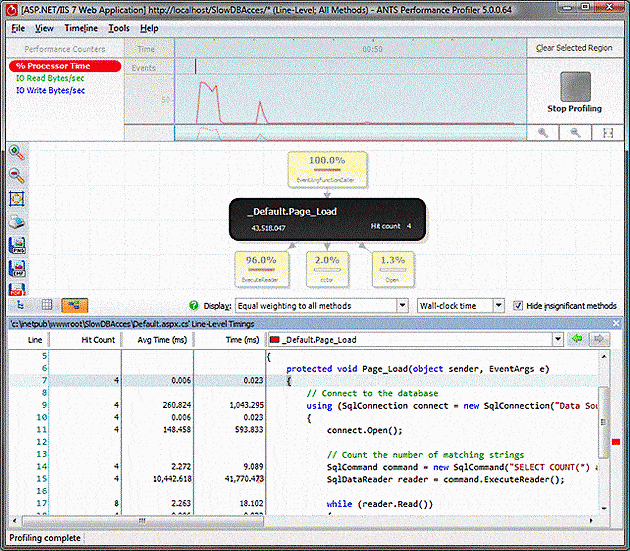The image size is (630, 551).
Task: Click the red hotspot marker beside code scrollbar
Action: tap(616, 442)
